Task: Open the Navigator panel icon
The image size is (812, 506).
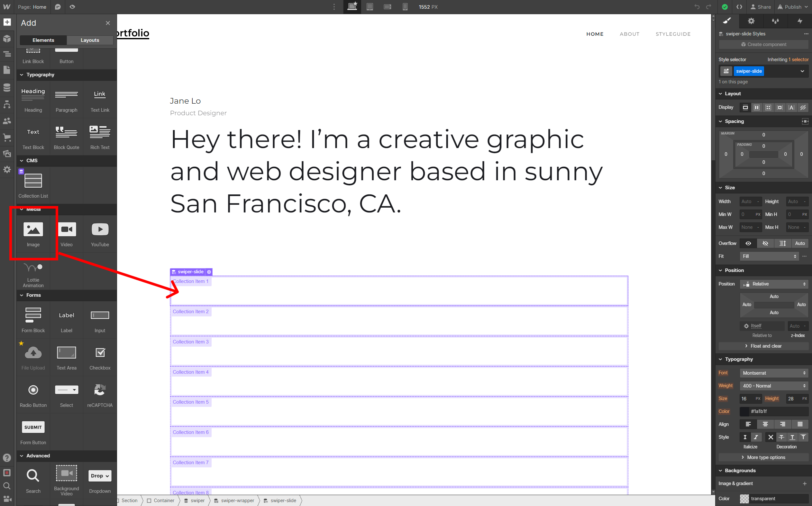Action: tap(7, 54)
